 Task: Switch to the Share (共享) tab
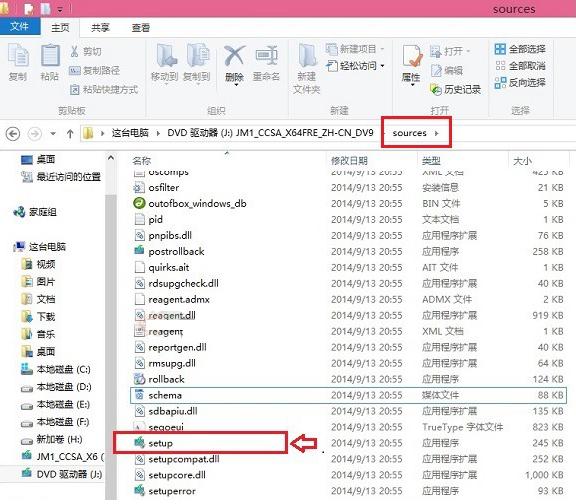click(100, 28)
